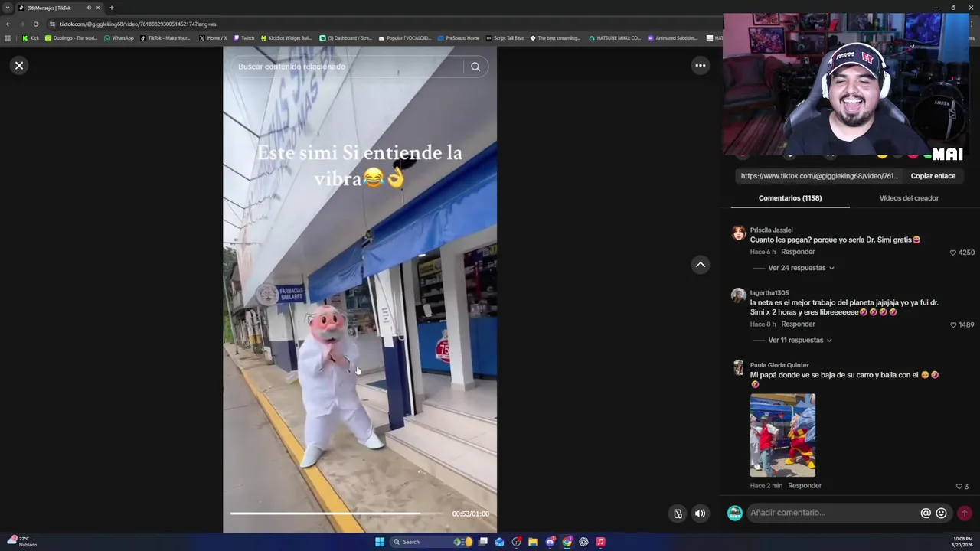Send comment with the red arrow button
Image resolution: width=980 pixels, height=551 pixels.
click(x=965, y=513)
